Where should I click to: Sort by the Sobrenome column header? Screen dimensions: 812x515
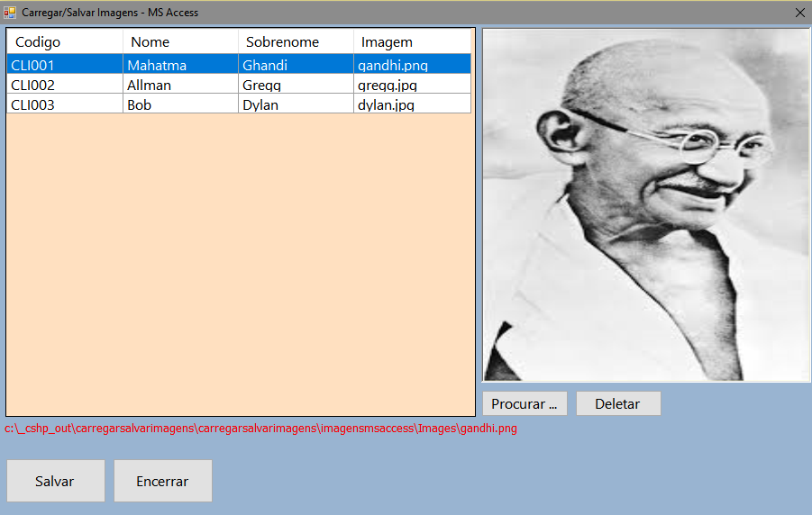click(296, 41)
